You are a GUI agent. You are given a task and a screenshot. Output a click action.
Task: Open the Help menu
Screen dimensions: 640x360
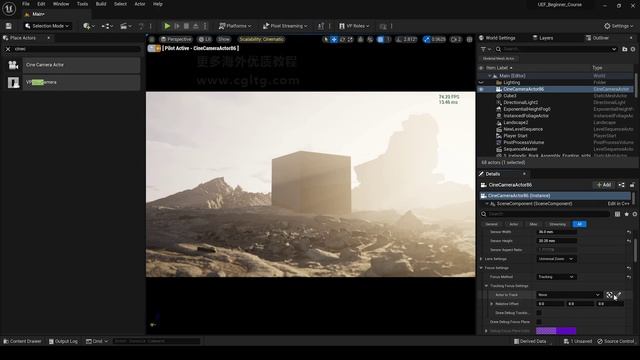click(158, 4)
